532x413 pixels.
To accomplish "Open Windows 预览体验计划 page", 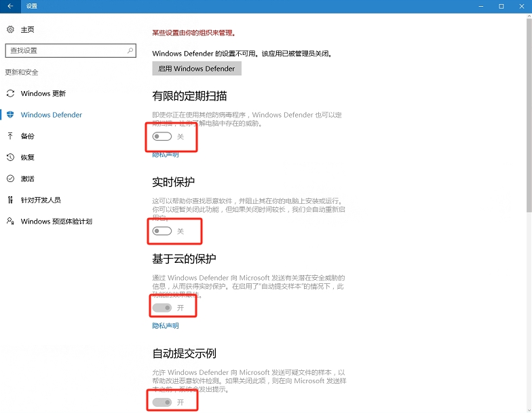I will (56, 221).
